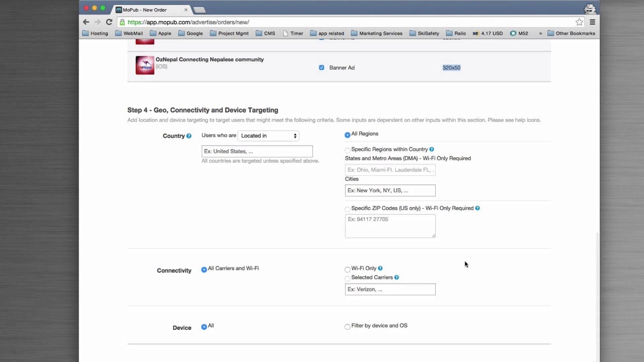Image resolution: width=644 pixels, height=362 pixels.
Task: Uncheck the Banner Ad checkbox
Action: (321, 67)
